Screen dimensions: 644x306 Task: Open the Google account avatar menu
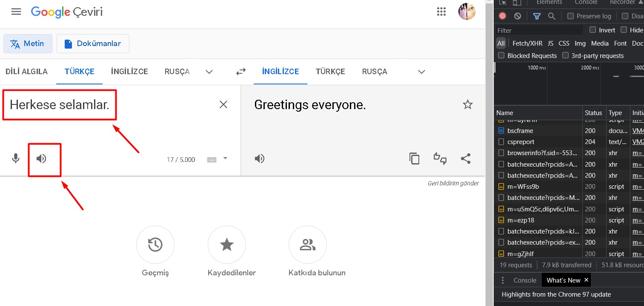coord(467,12)
